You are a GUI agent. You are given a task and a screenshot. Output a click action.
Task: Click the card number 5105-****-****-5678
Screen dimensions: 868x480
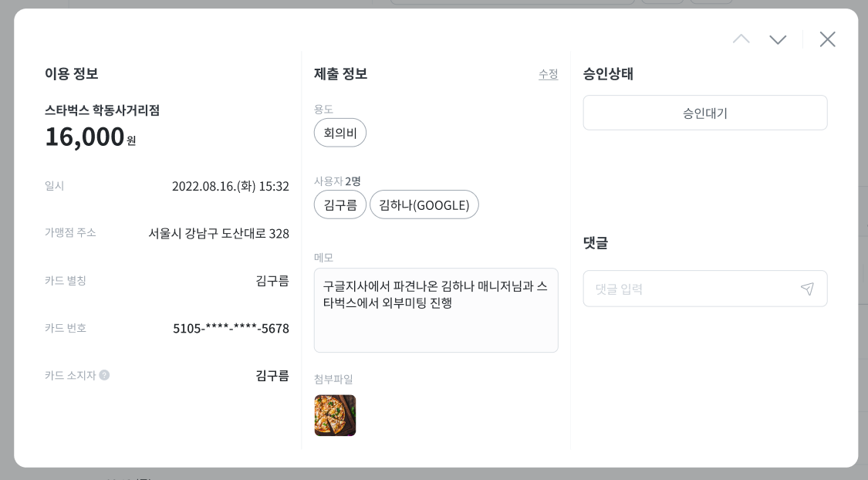pyautogui.click(x=231, y=328)
